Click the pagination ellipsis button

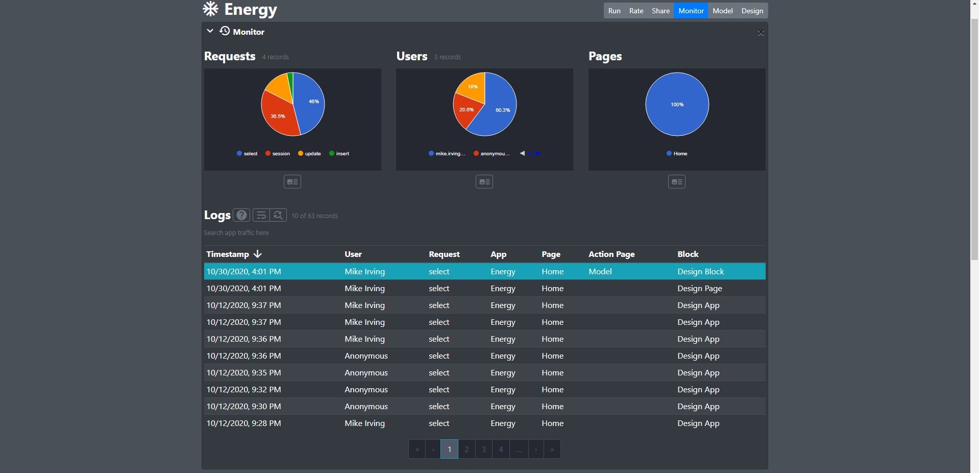519,450
